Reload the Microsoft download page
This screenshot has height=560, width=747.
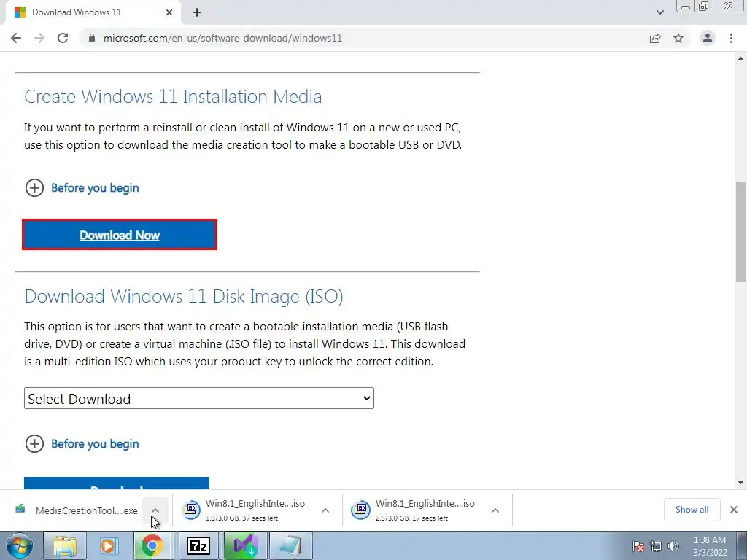click(x=63, y=38)
